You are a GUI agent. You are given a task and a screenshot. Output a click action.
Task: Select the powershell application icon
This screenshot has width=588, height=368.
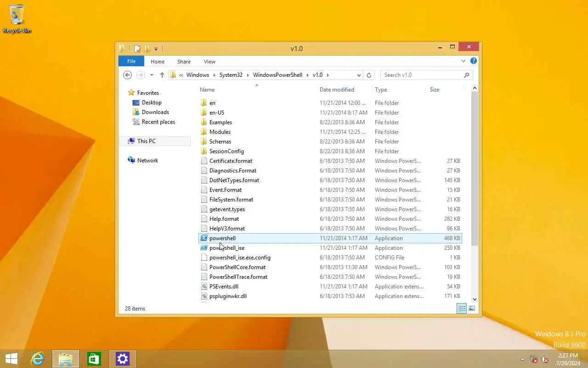point(204,238)
